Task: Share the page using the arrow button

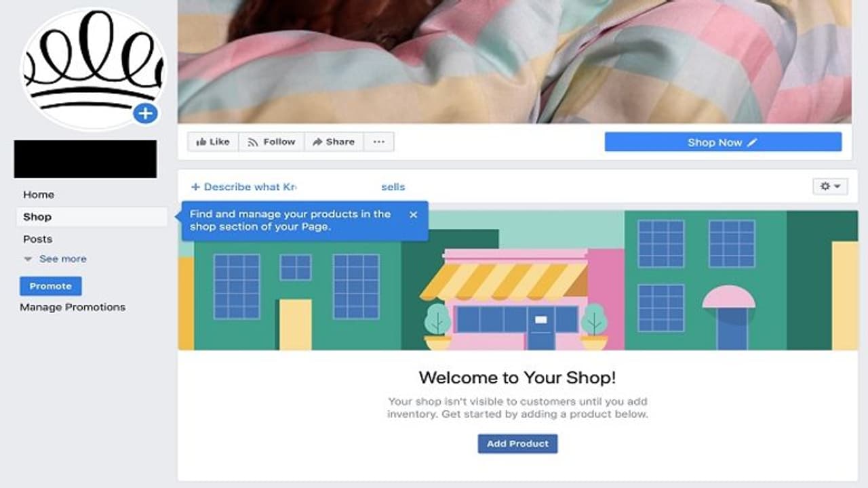Action: [x=334, y=142]
